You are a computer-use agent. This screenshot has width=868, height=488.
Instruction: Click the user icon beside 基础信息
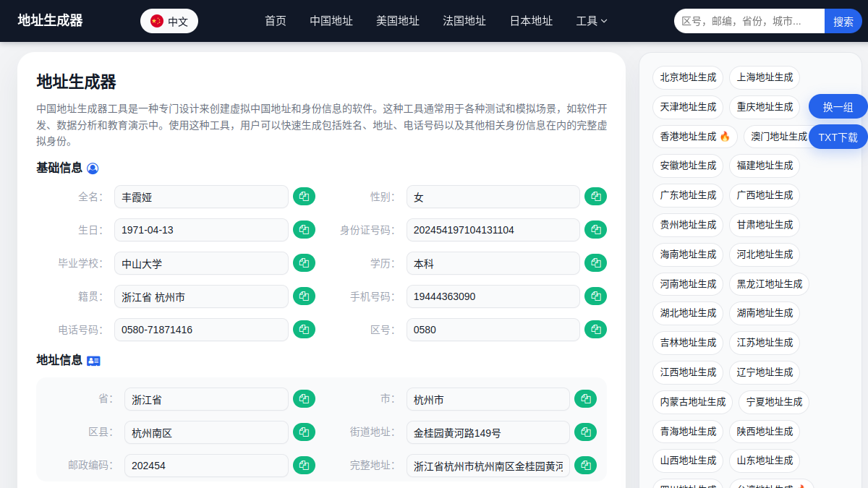click(x=93, y=168)
